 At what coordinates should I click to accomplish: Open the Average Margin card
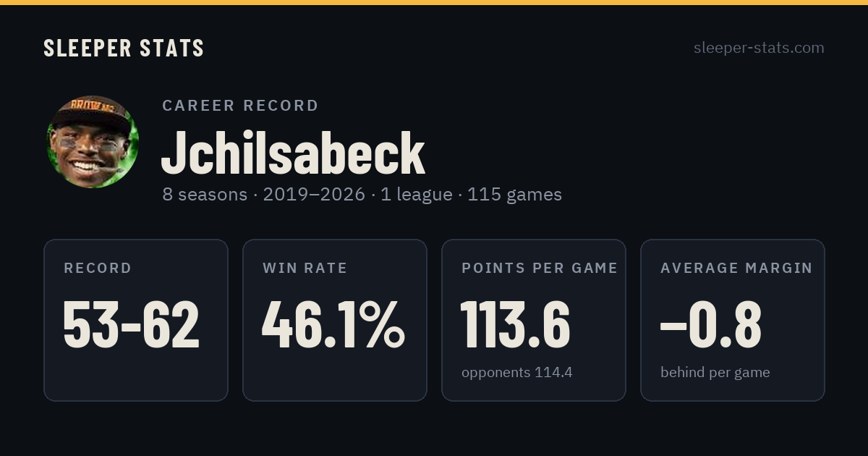pyautogui.click(x=733, y=320)
